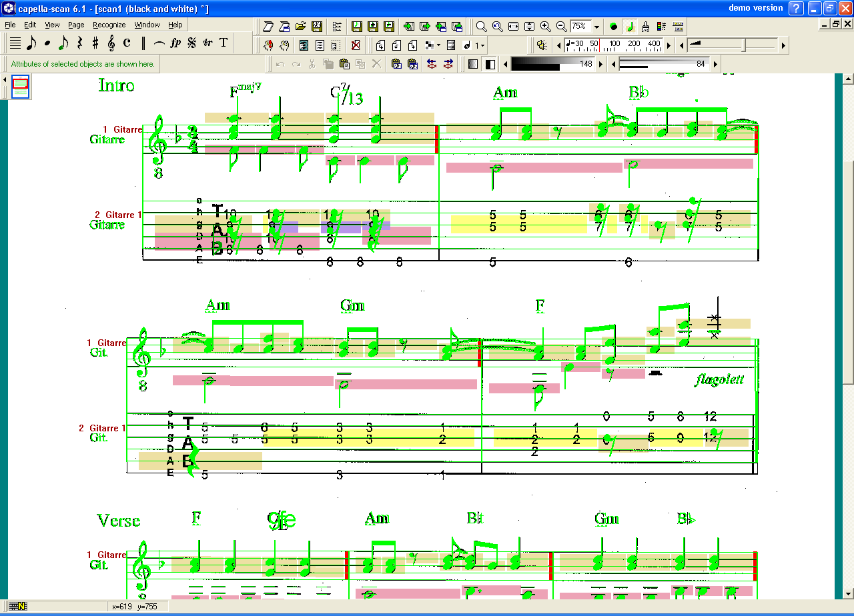Choose the fp dynamics tool
The height and width of the screenshot is (616, 854).
tap(175, 43)
